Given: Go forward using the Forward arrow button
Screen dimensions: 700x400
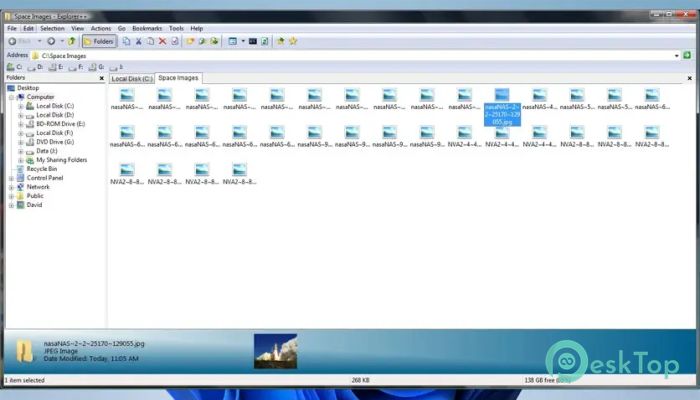Looking at the screenshot, I should point(51,41).
